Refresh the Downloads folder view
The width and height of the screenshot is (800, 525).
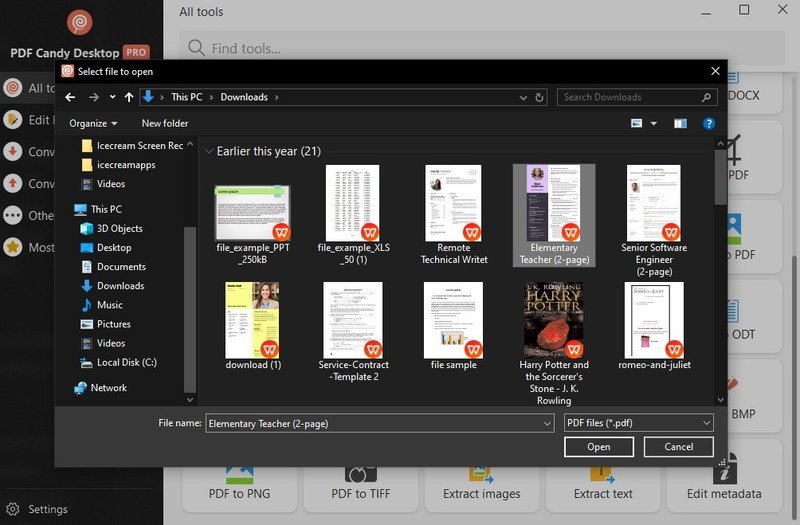[540, 97]
